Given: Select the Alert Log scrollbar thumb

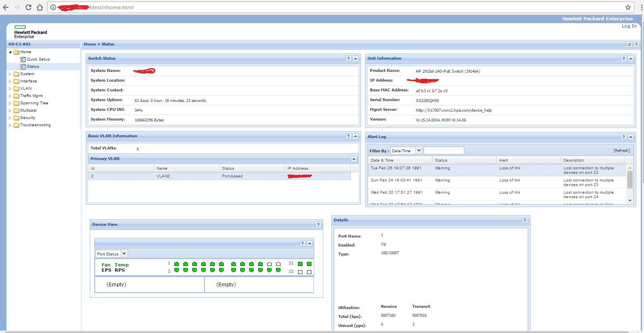Looking at the screenshot, I should point(630,180).
